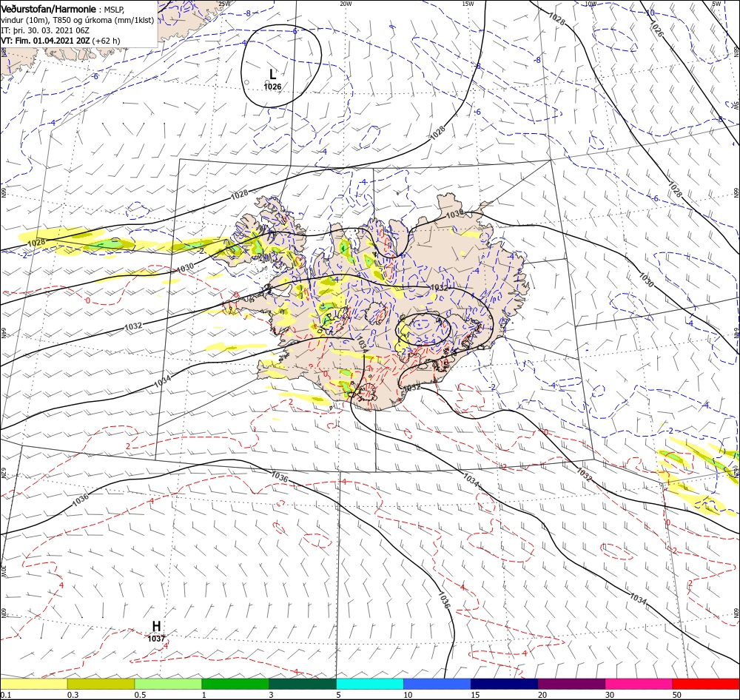Pick the magenta 30 mm legend swatch
This screenshot has width=740, height=700.
coord(639,684)
